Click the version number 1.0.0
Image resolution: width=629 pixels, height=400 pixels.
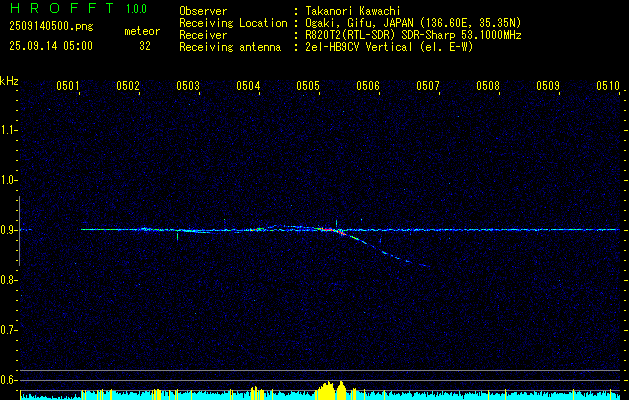136,9
